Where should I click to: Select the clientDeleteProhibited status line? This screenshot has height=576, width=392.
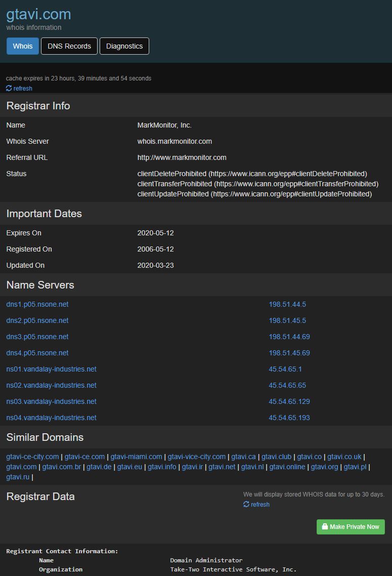coord(252,174)
